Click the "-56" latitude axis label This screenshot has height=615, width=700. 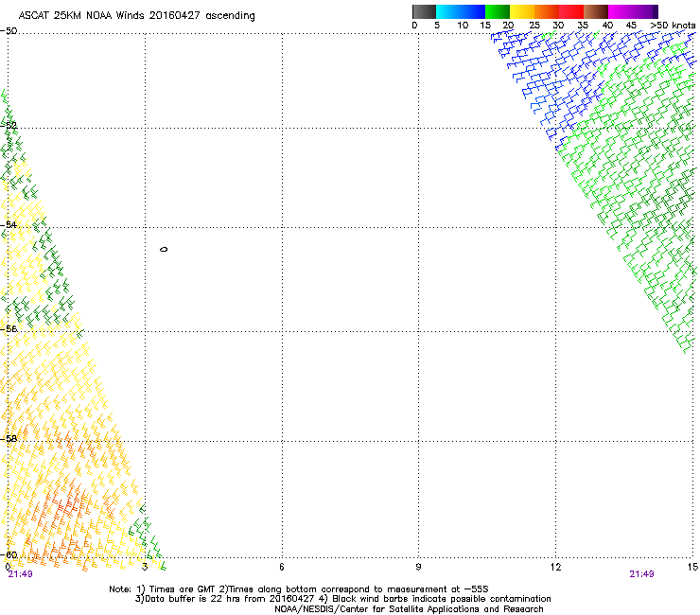click(x=9, y=328)
